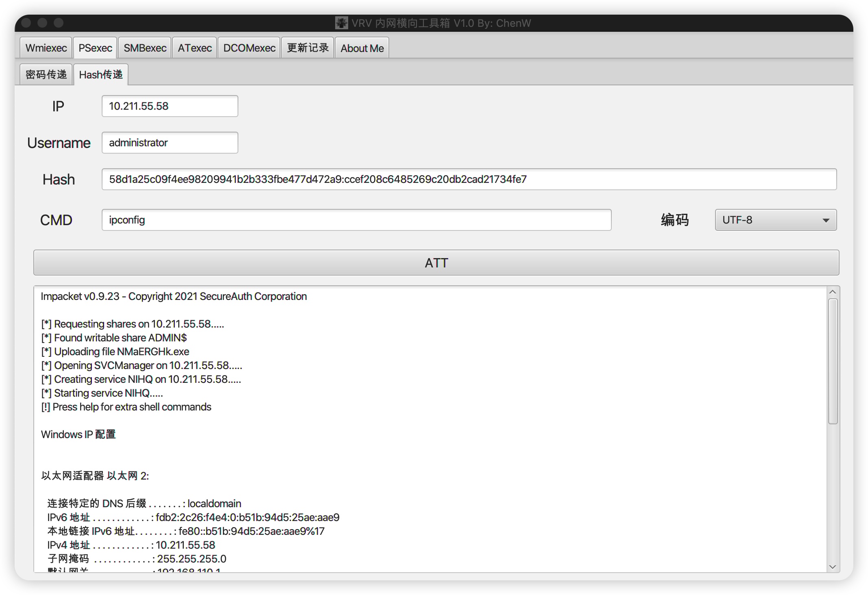Click the CMD ipconfig input field
This screenshot has height=595, width=868.
coord(356,220)
